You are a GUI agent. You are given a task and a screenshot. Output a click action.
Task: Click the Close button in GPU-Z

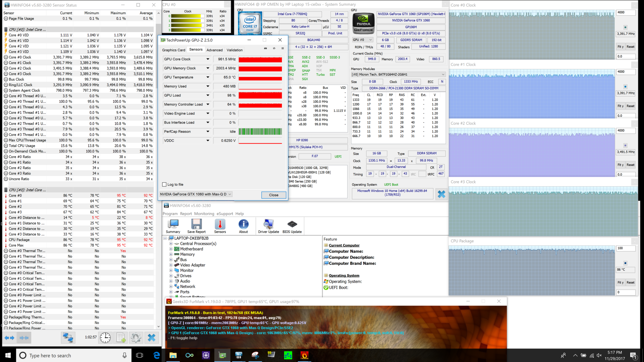point(274,195)
